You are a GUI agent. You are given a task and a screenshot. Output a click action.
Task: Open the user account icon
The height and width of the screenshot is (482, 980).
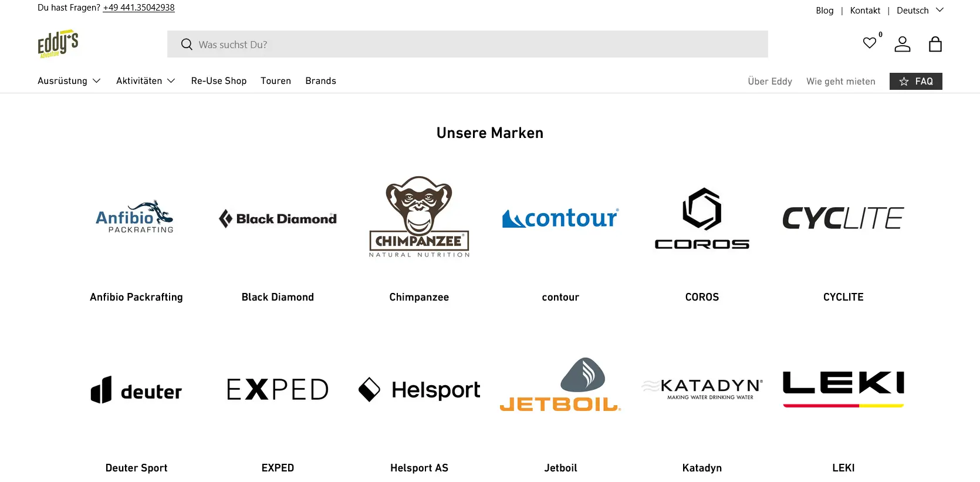[902, 44]
